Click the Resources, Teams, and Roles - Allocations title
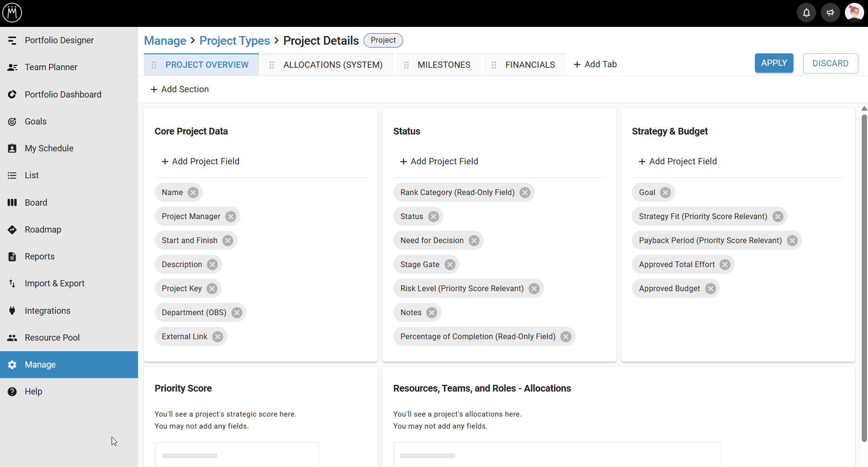 (x=482, y=389)
